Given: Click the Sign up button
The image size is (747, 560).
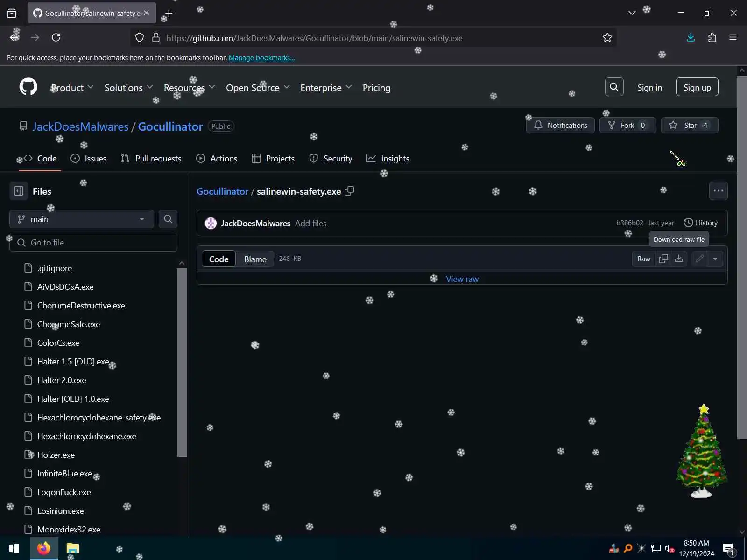Looking at the screenshot, I should click(697, 87).
